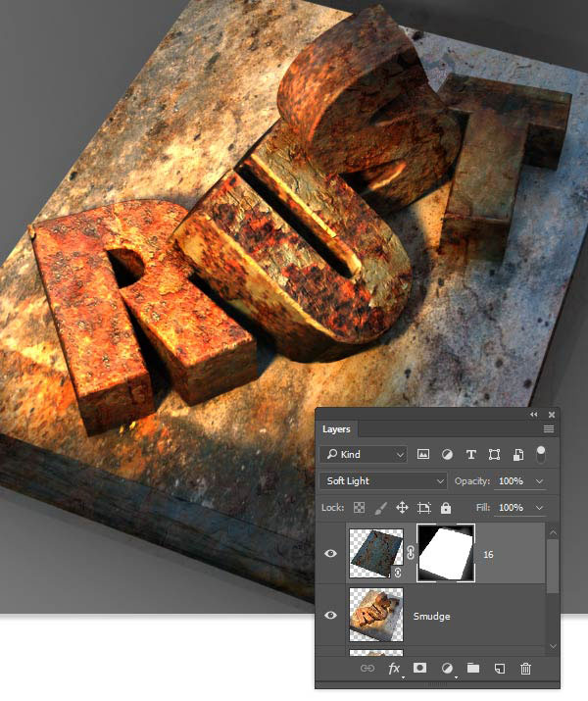Select layer 16 image thumbnail
The height and width of the screenshot is (701, 588).
(375, 554)
